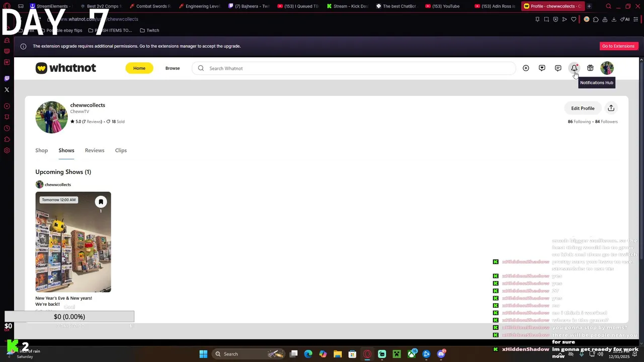Click the Windows taskbar Search box
The width and height of the screenshot is (644, 362).
(248, 354)
